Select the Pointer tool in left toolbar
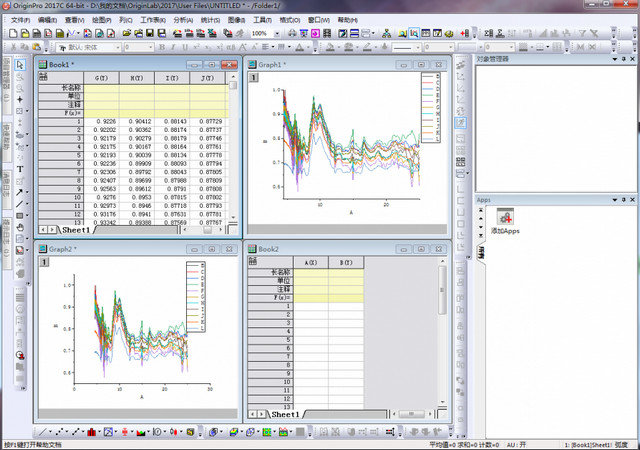Screen dimensions: 640x450 click(20, 66)
